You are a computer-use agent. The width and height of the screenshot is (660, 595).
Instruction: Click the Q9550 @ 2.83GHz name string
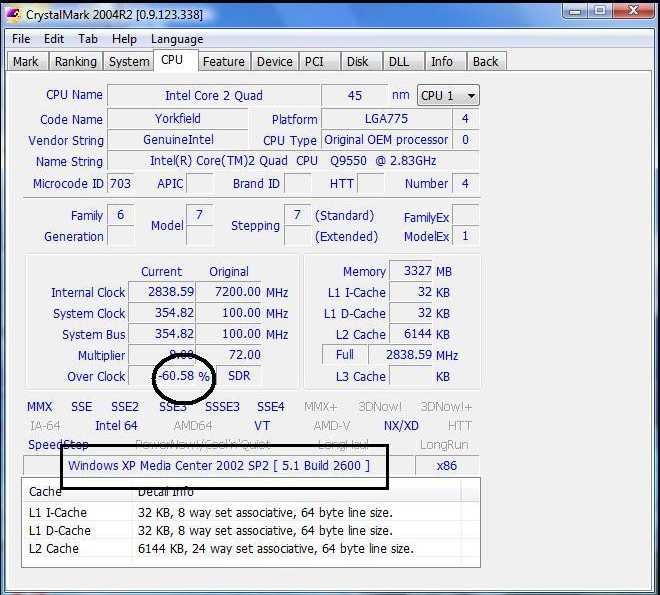pos(293,161)
